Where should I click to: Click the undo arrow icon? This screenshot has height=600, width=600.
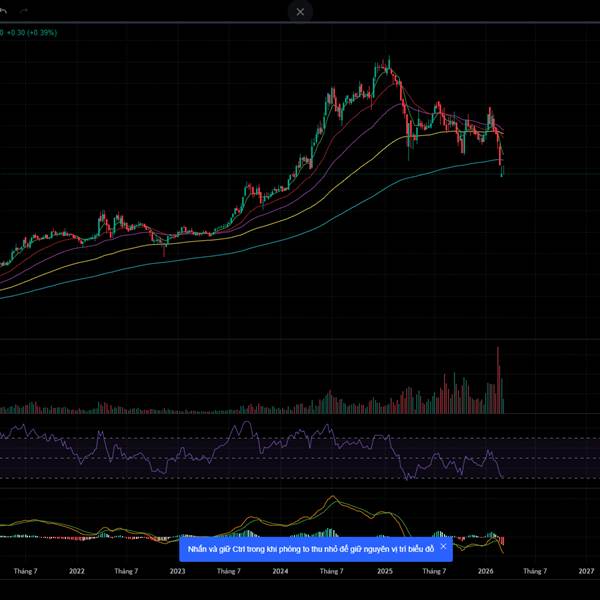[3, 11]
